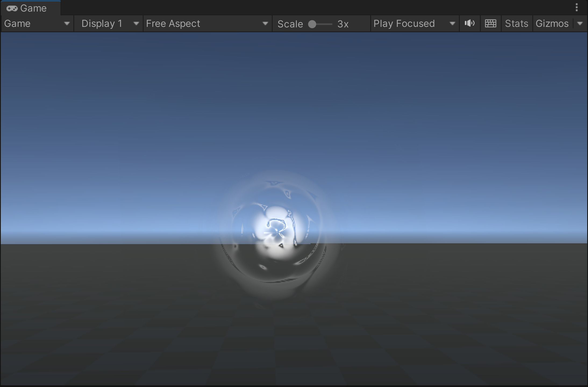Open the Free Aspect resolution dropdown
Viewport: 588px width, 387px height.
208,24
